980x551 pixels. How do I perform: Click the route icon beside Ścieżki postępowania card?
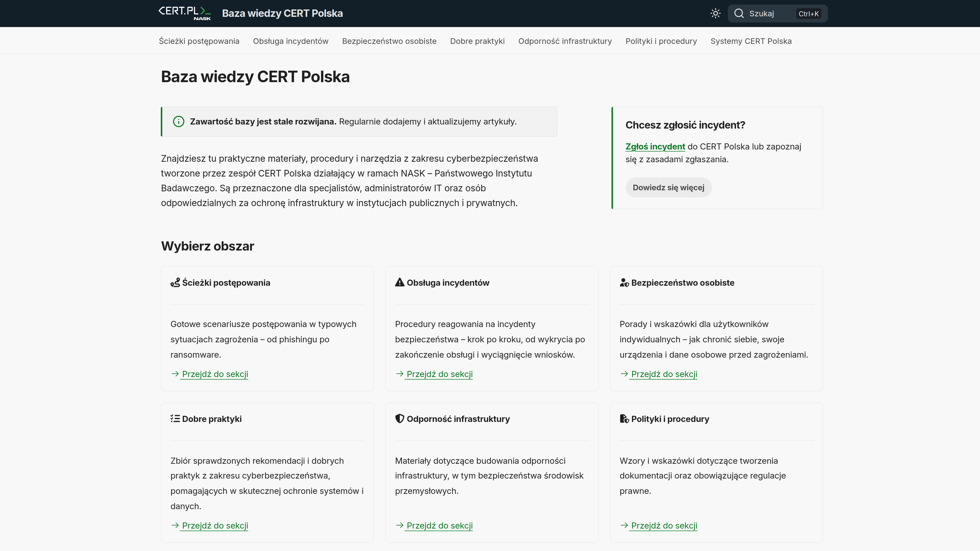pos(175,283)
